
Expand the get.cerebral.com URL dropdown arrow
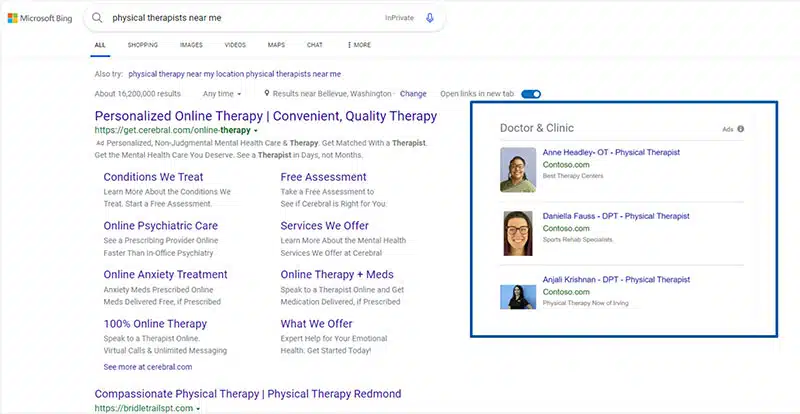pyautogui.click(x=256, y=131)
